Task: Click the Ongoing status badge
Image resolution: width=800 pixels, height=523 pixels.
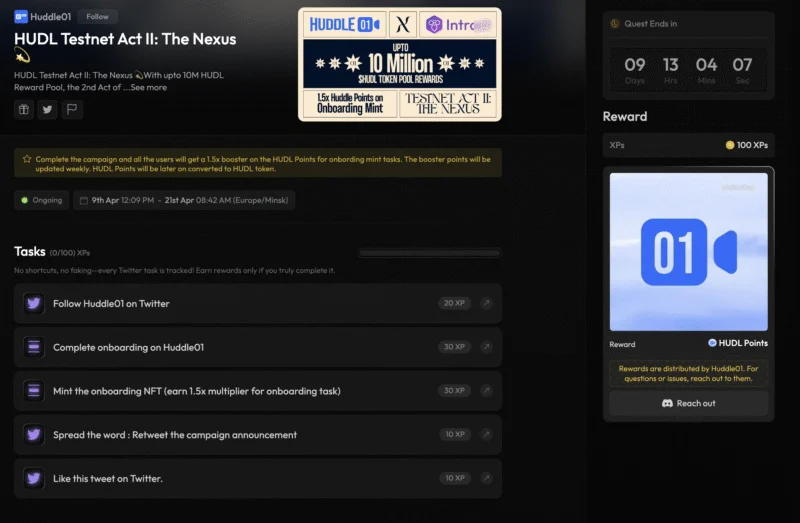Action: [x=42, y=200]
